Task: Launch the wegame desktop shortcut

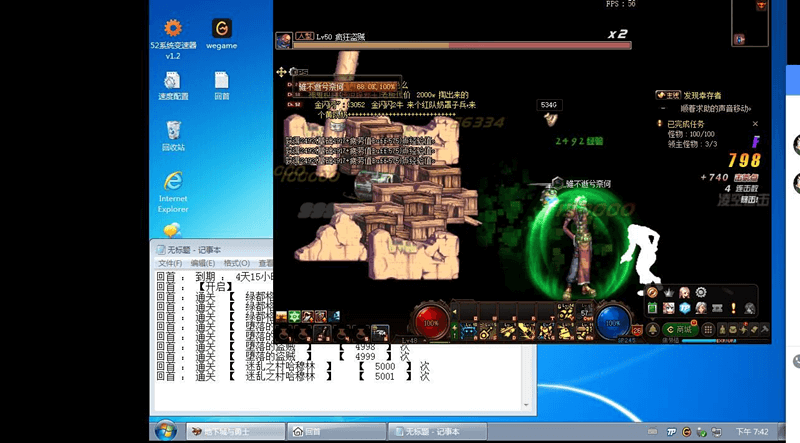Action: coord(221,34)
